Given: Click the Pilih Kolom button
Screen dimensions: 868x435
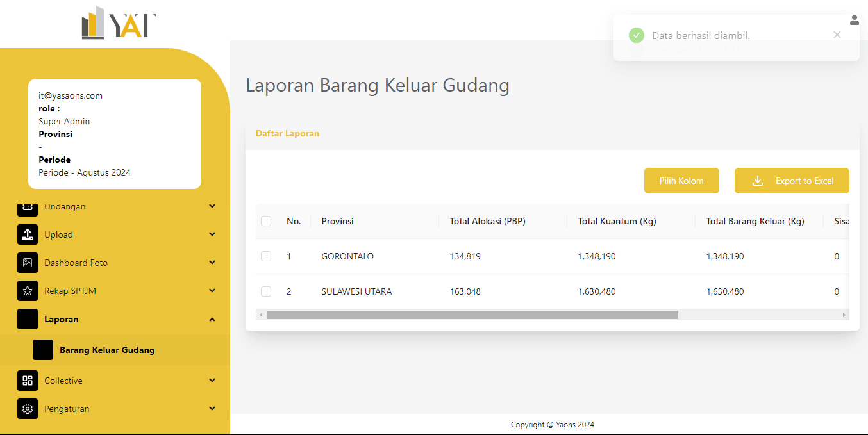Looking at the screenshot, I should pyautogui.click(x=681, y=181).
